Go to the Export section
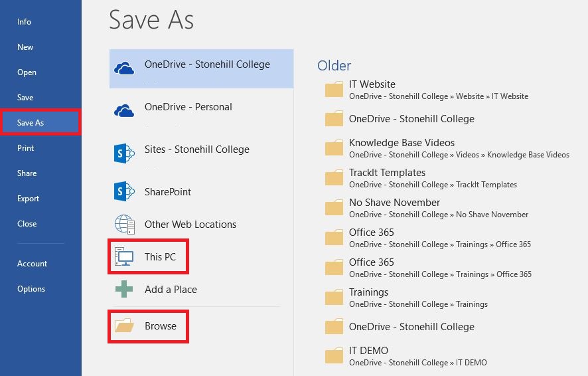Viewport: 588px width, 376px height. click(28, 198)
